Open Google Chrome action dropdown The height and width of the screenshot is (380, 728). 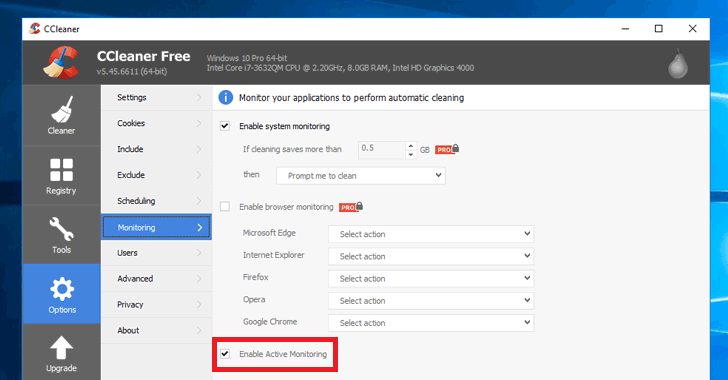pyautogui.click(x=431, y=323)
